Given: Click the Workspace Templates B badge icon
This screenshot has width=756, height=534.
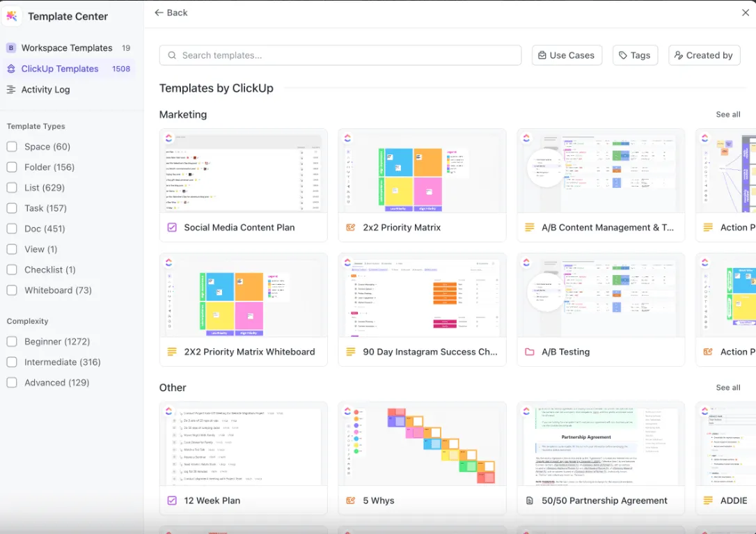Looking at the screenshot, I should click(11, 48).
